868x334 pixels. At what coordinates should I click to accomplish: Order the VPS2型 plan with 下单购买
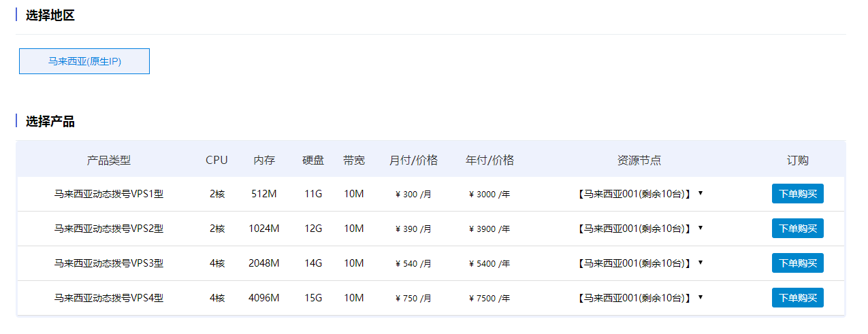pyautogui.click(x=797, y=229)
